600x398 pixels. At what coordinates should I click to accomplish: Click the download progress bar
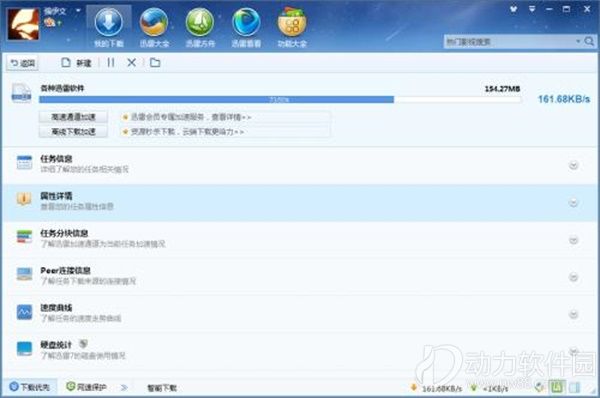coord(280,100)
